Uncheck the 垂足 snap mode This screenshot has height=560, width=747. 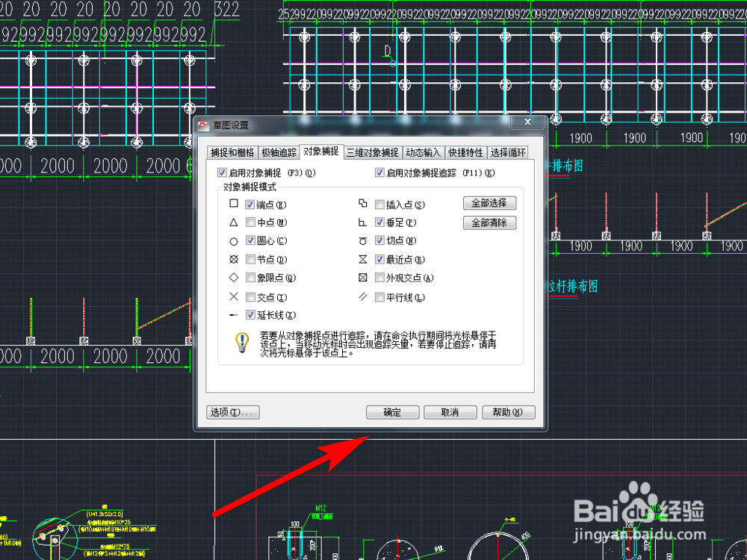[379, 223]
